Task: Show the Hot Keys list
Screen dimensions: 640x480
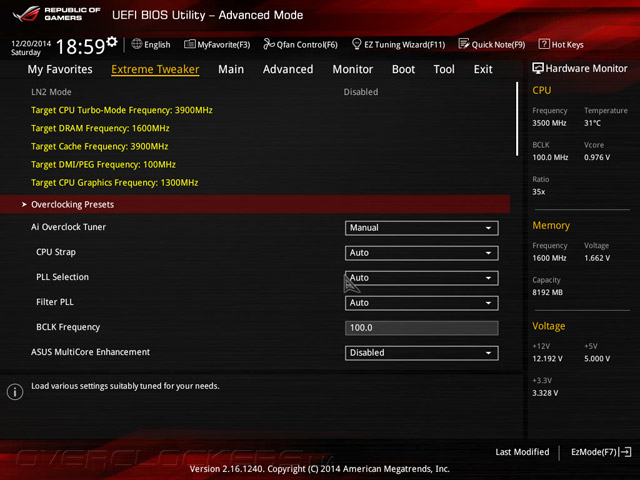Action: point(561,44)
